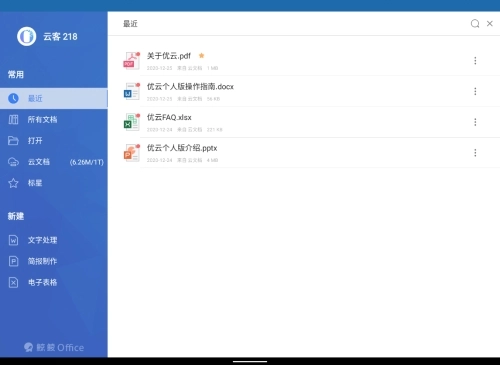Image resolution: width=500 pixels, height=365 pixels.
Task: Toggle the orange star on 关于优云.pdf
Action: 201,56
